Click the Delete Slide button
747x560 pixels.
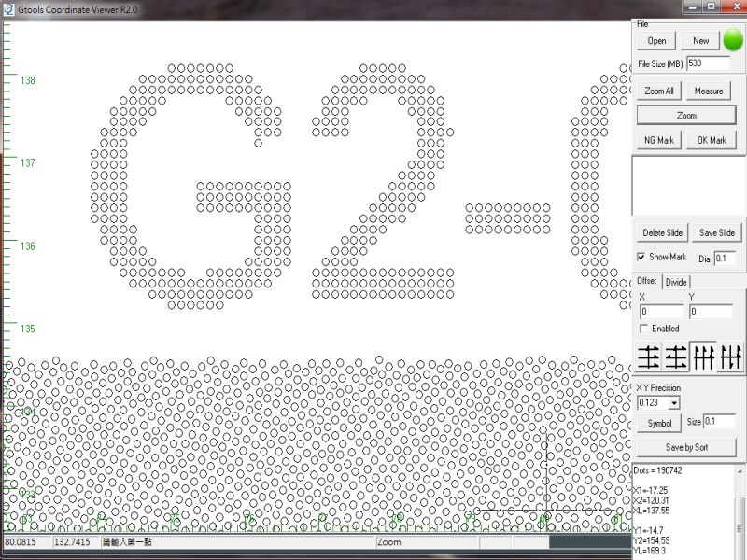click(x=662, y=232)
